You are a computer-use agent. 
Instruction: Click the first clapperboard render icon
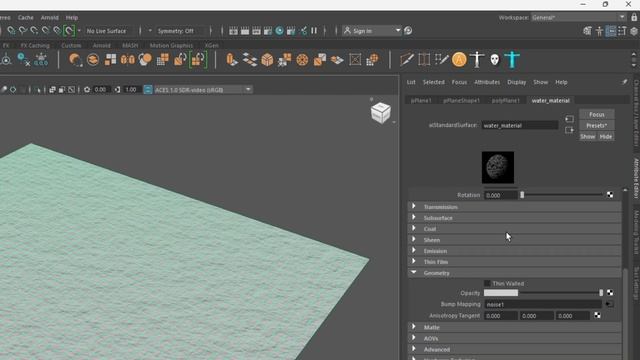coord(233,31)
